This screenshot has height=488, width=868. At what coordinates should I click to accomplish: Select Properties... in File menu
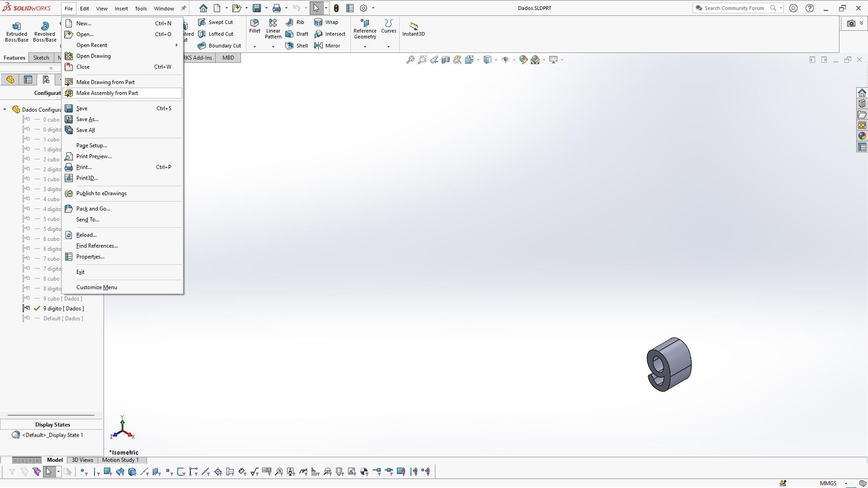[122, 257]
